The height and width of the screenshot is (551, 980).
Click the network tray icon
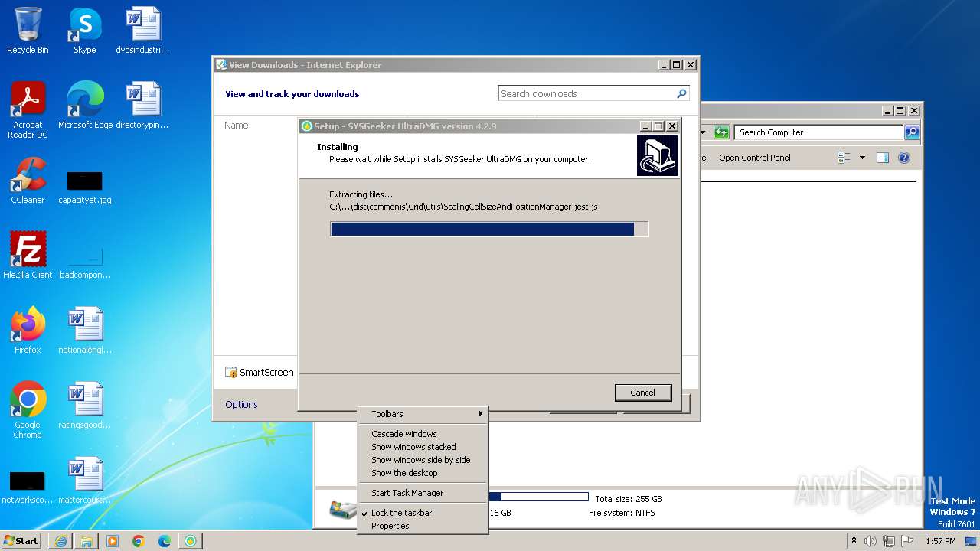889,541
